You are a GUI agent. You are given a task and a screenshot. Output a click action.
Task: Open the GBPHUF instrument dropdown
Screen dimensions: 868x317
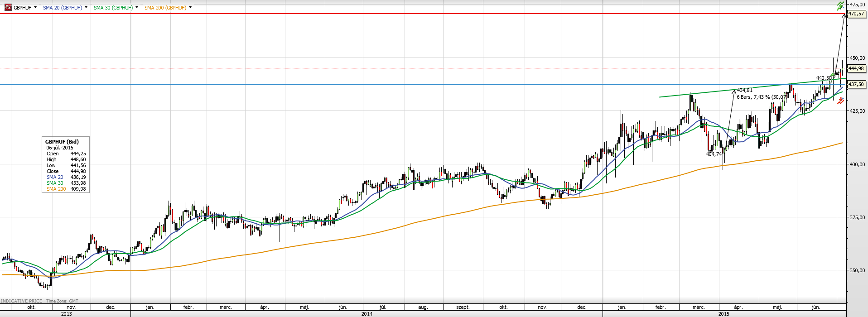click(35, 8)
